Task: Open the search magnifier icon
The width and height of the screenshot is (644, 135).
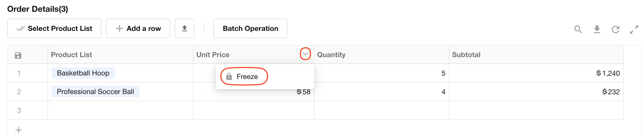Action: coord(578,29)
